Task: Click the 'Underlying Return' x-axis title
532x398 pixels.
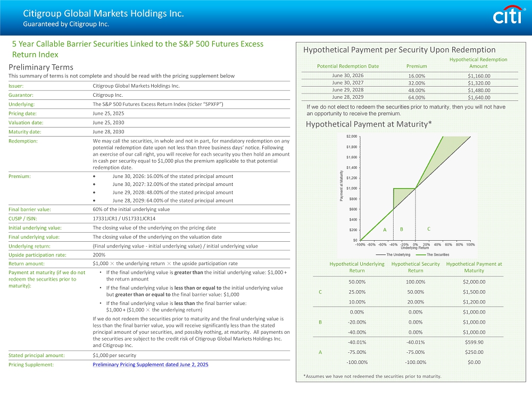Action: coord(415,248)
